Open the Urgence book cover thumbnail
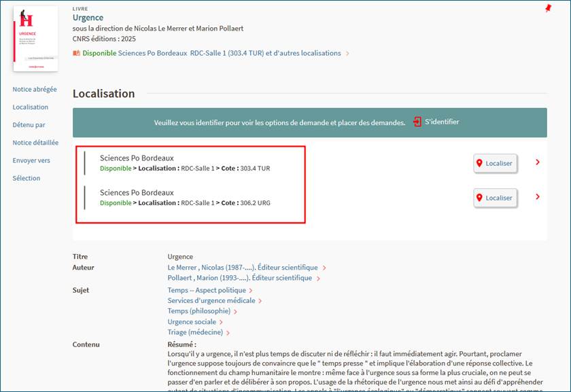The height and width of the screenshot is (392, 571). click(x=35, y=37)
